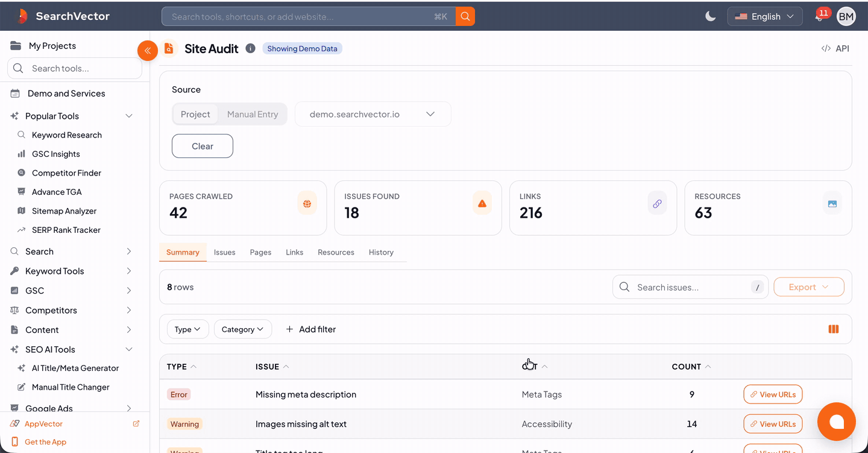868x453 pixels.
Task: Open the English language dropdown
Action: pyautogui.click(x=765, y=16)
